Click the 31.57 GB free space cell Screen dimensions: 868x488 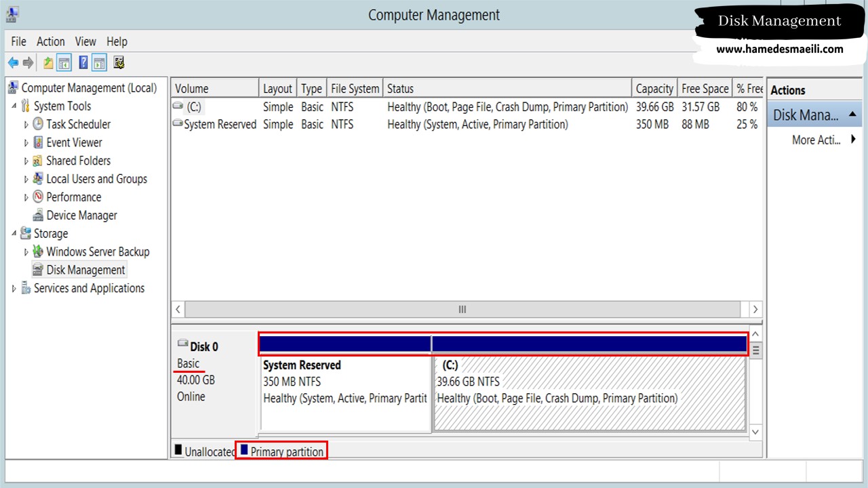pos(701,107)
